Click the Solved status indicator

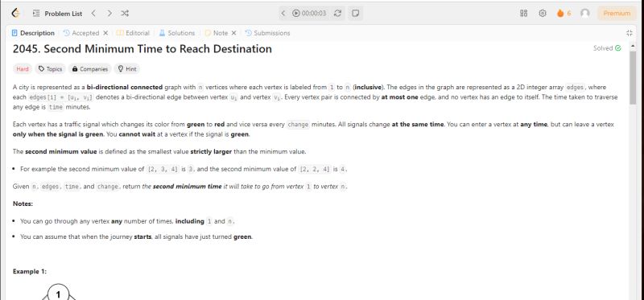[608, 48]
